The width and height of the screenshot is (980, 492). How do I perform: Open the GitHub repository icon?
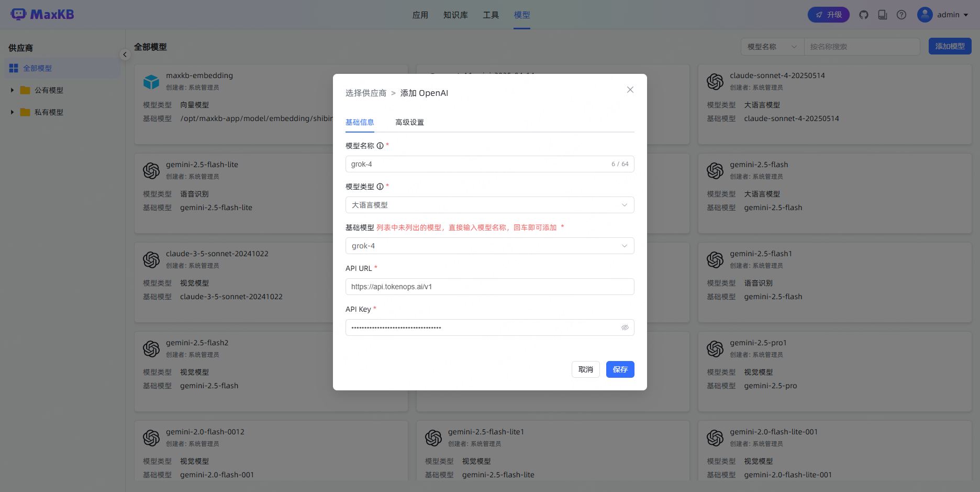point(864,15)
